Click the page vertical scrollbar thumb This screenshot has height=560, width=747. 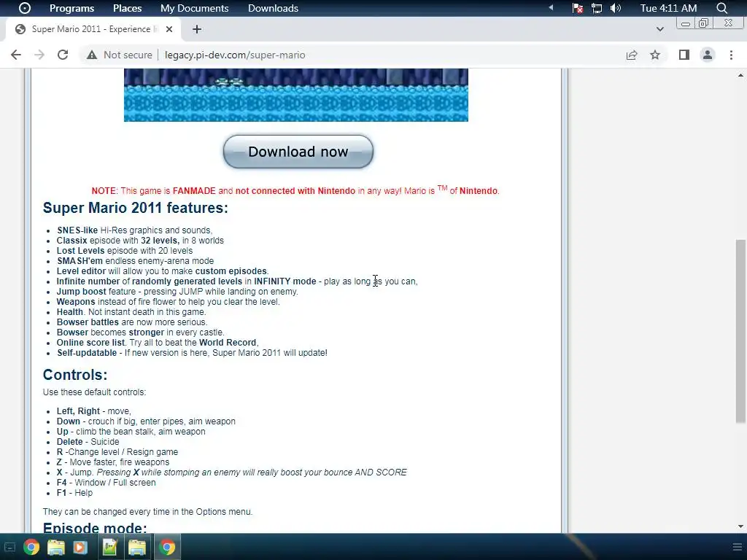pyautogui.click(x=740, y=331)
